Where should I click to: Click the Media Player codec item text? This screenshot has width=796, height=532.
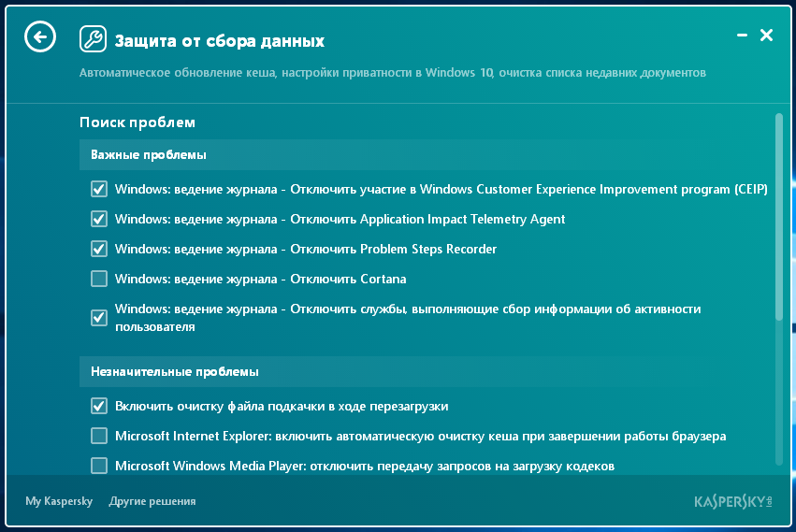[x=365, y=466]
